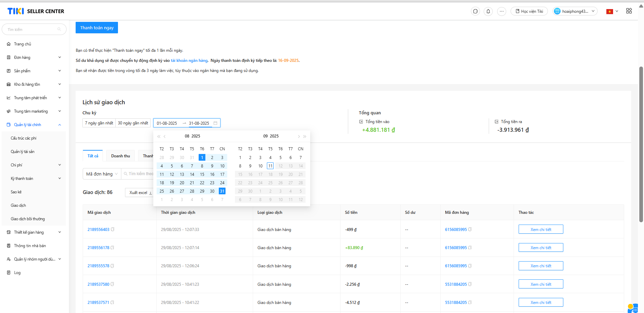Viewport: 644px width, 313px height.
Task: Copy order code 5531884205 in fourth row
Action: pos(470,284)
